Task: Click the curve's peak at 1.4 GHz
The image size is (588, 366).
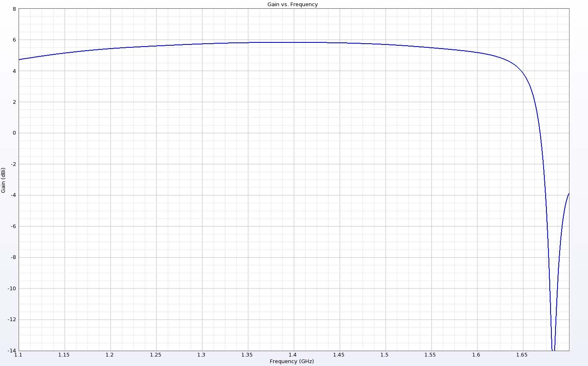Action: point(294,42)
